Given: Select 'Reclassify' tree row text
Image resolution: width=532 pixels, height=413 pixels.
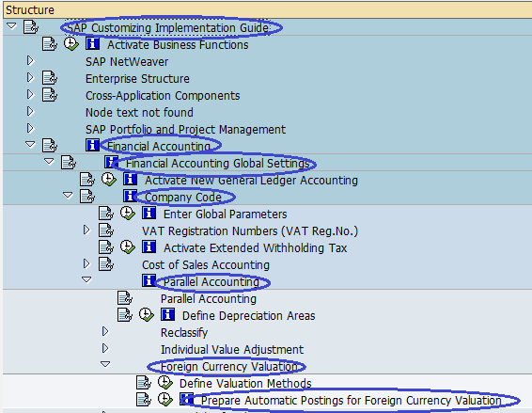Looking at the screenshot, I should point(184,333).
